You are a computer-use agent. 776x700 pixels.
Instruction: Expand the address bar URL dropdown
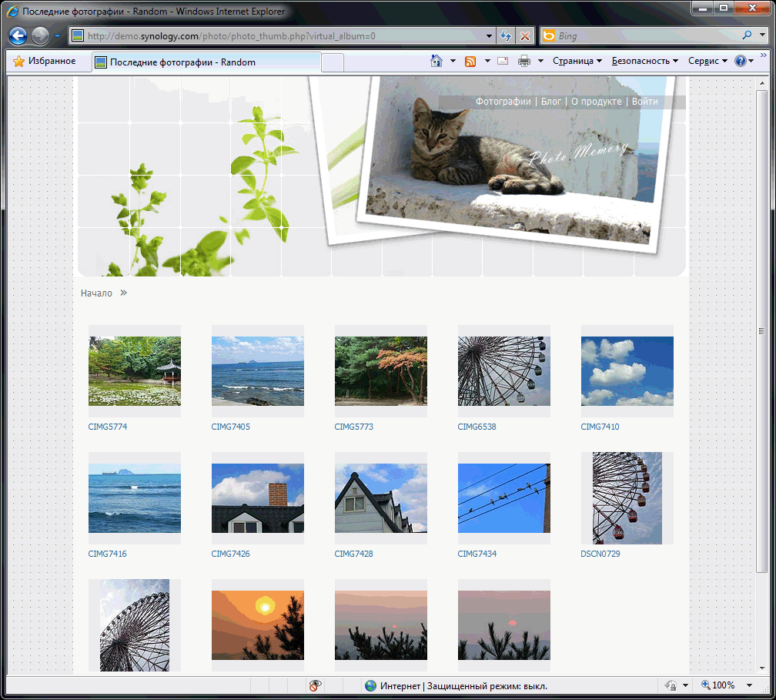(x=490, y=36)
